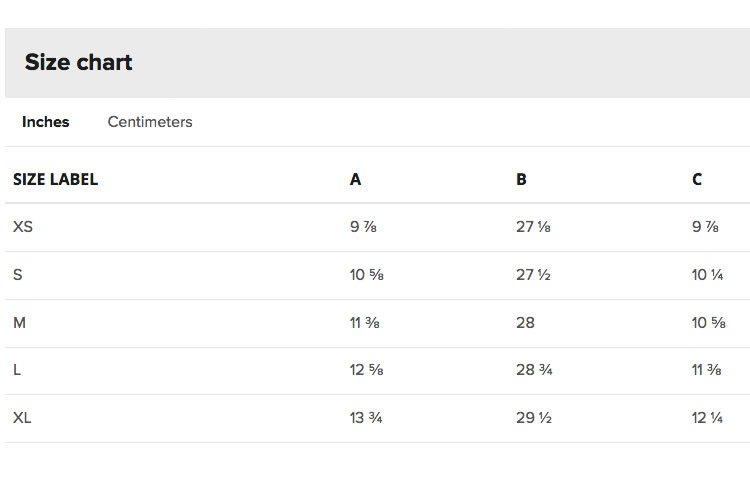Select the 28 ¾ measurement for size L
750x500 pixels.
click(534, 370)
